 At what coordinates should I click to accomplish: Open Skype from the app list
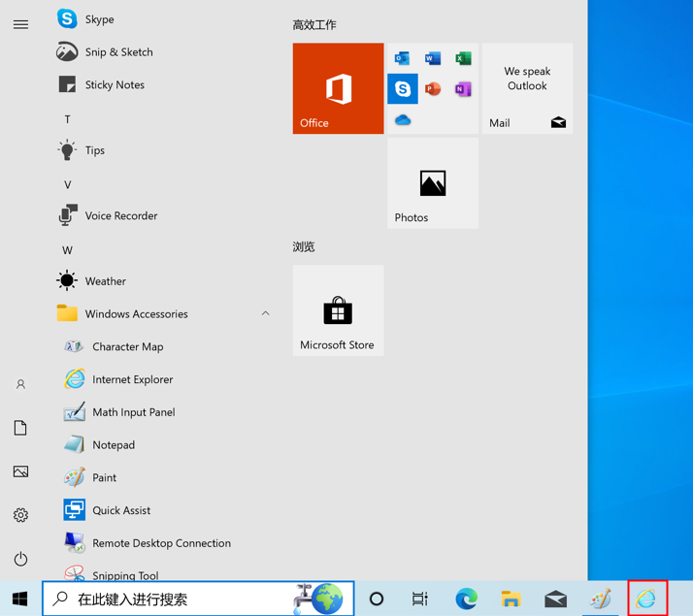(x=98, y=19)
